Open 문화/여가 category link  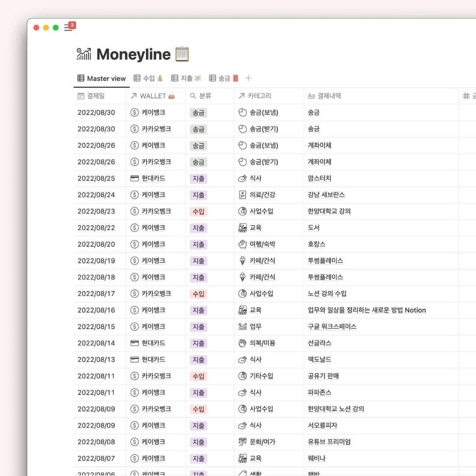(262, 442)
